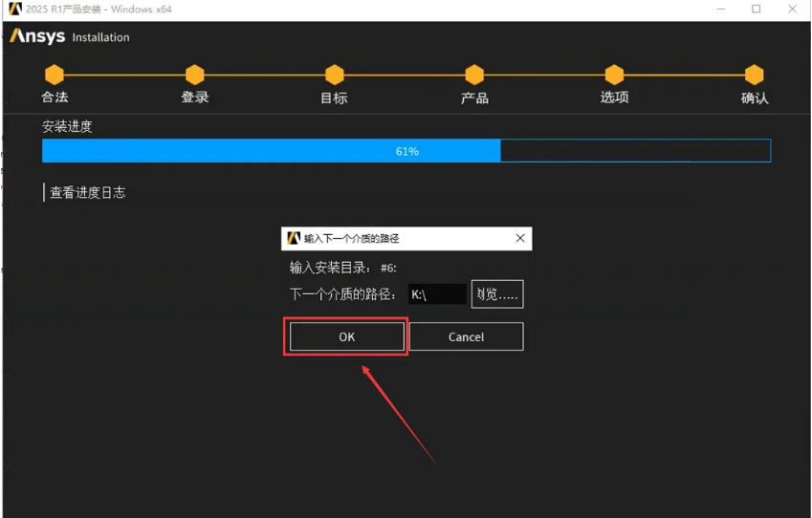Click the 确认 step label
Screen dimensions: 812x518
click(x=755, y=97)
